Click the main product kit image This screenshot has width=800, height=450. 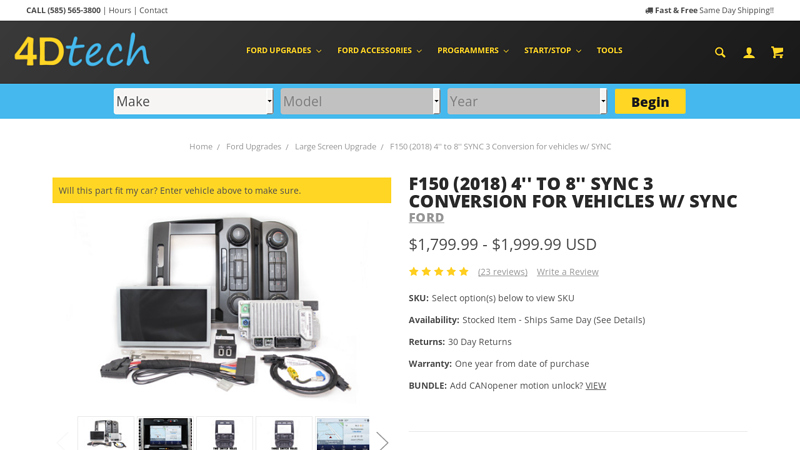point(222,306)
